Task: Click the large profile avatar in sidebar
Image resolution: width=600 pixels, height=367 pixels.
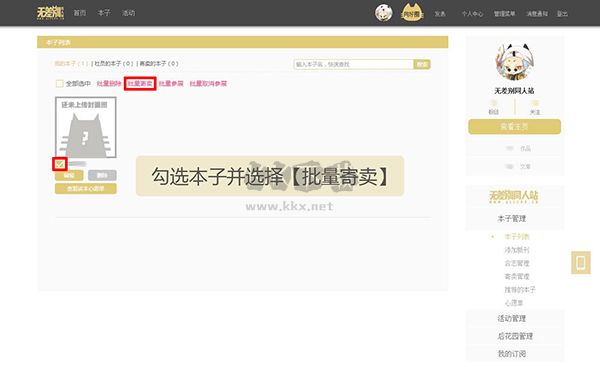Action: [514, 62]
